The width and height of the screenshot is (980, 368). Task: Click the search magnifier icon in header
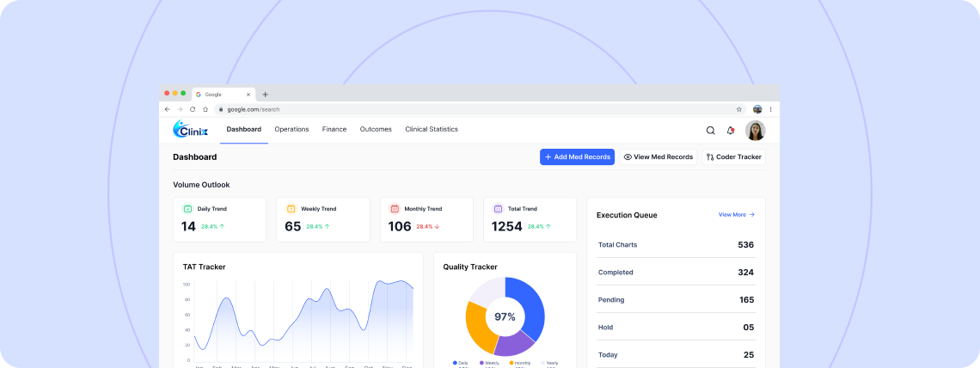pyautogui.click(x=710, y=131)
